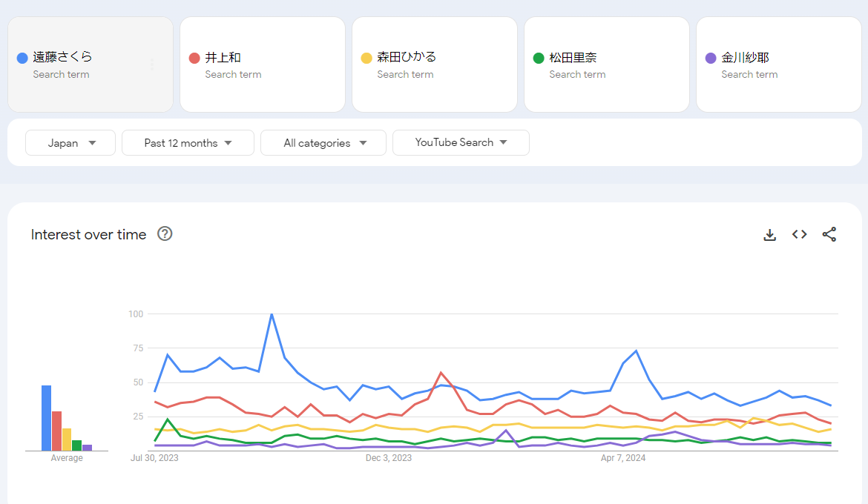The height and width of the screenshot is (504, 868).
Task: Expand the Past 12 months time range
Action: coord(188,143)
